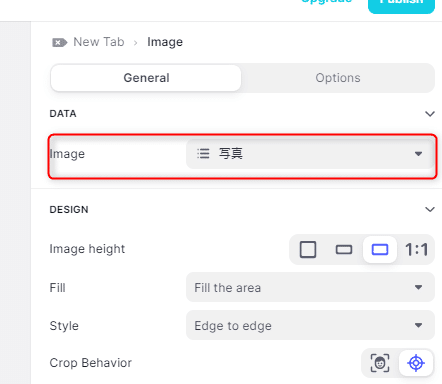The height and width of the screenshot is (384, 442).
Task: Enable face-detection crop behavior icon
Action: point(380,363)
